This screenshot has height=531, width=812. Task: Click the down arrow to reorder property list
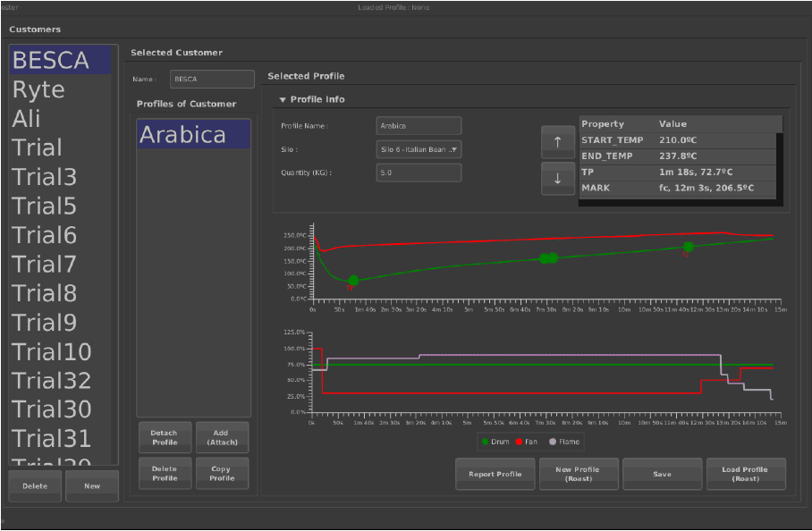coord(557,178)
